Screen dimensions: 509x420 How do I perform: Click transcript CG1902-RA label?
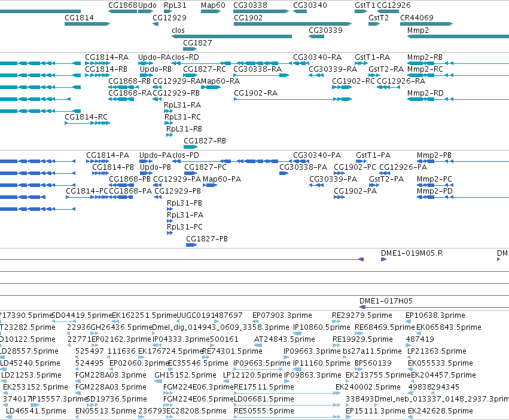pos(256,93)
